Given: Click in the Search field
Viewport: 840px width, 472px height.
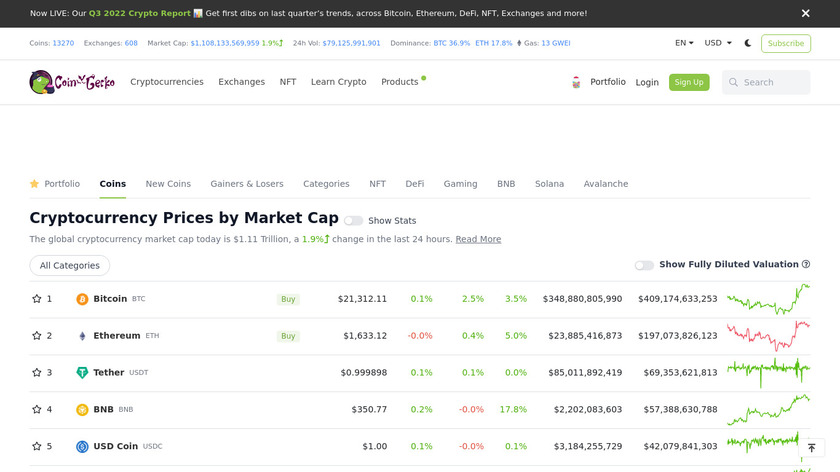Looking at the screenshot, I should coord(766,83).
